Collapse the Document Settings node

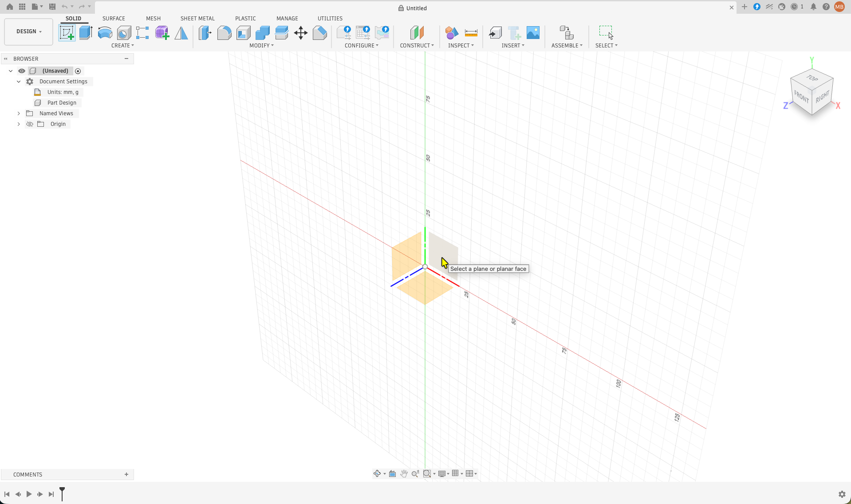(19, 82)
